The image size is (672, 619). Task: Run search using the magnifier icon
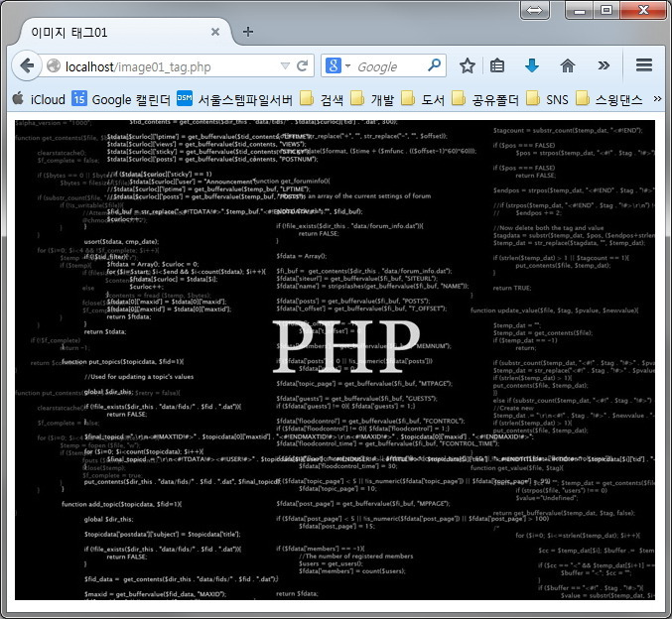(434, 65)
